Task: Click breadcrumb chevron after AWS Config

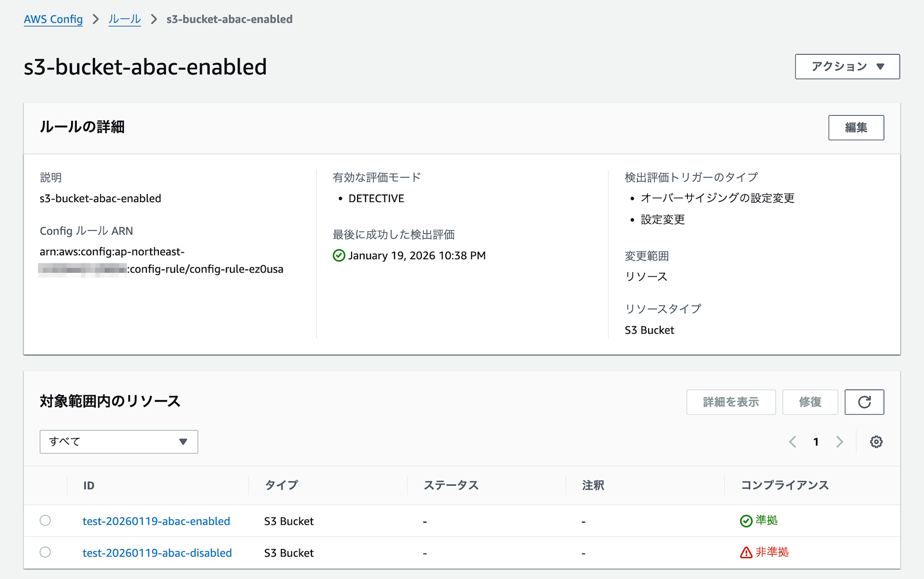Action: point(96,19)
